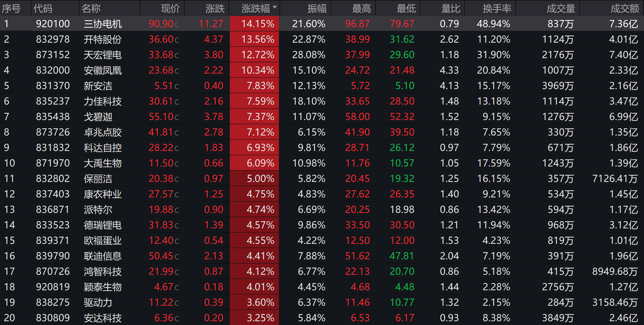Click price 55.10 of 戈碧迦
Screen dimensions: 644x325
click(161, 117)
